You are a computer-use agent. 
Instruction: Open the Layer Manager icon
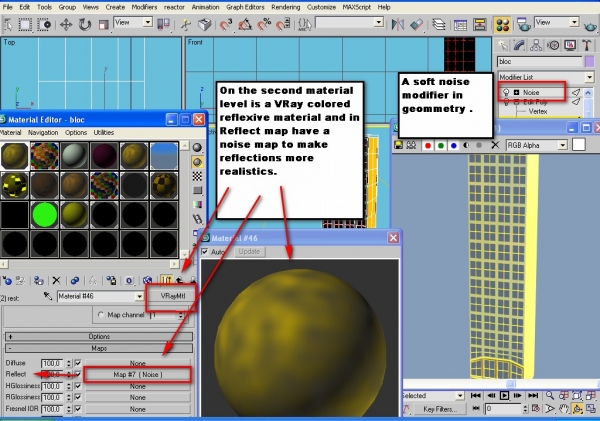point(439,25)
